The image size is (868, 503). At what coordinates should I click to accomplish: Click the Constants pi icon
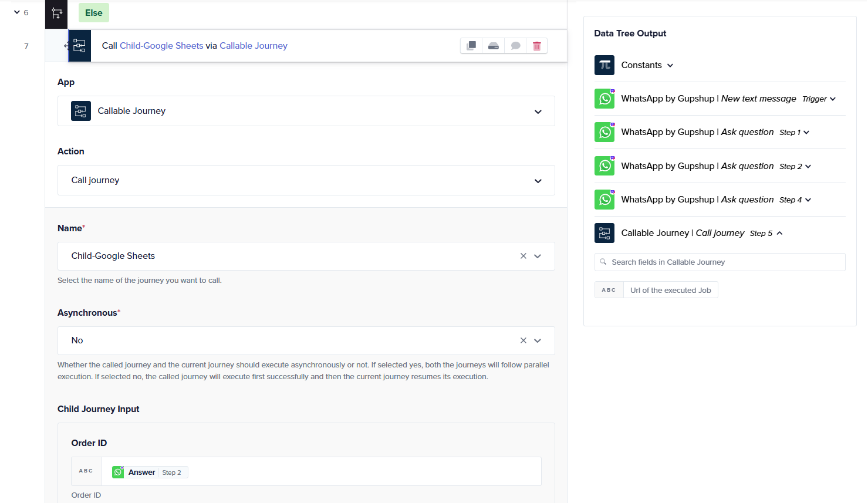604,65
